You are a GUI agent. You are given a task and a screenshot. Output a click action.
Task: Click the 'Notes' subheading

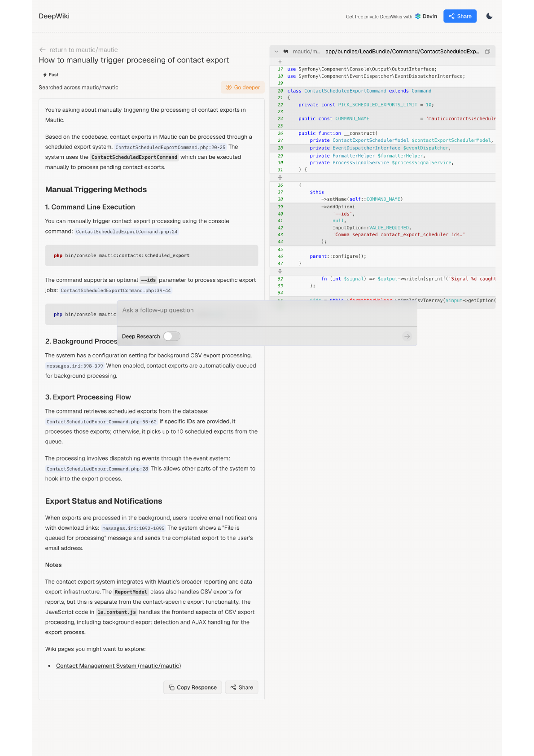53,565
